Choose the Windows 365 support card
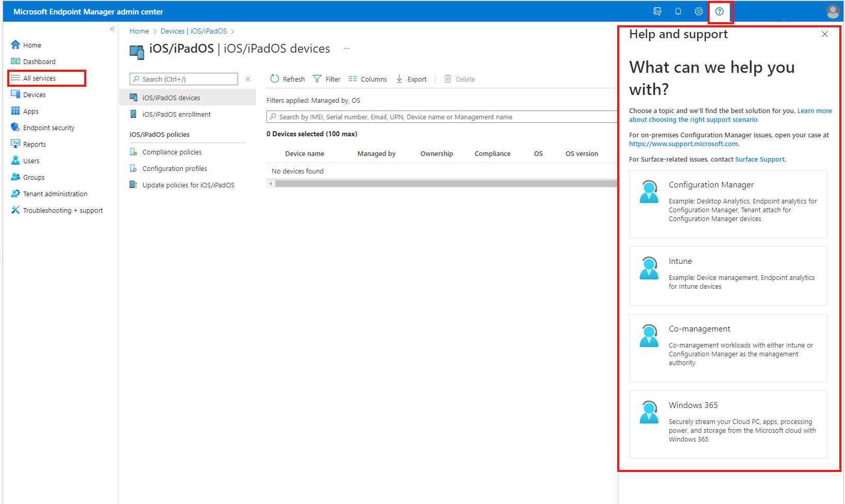This screenshot has height=504, width=845. (728, 424)
